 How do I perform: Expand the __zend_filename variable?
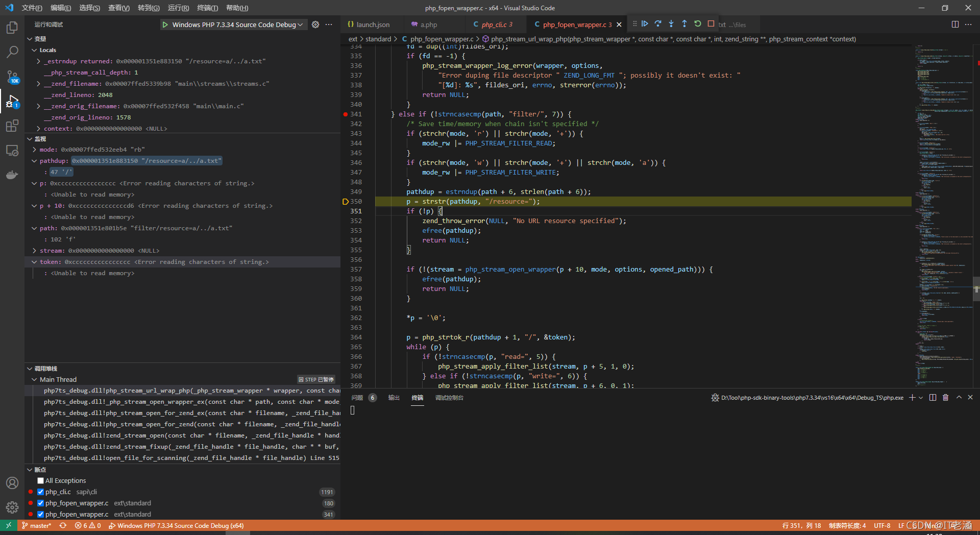point(38,84)
